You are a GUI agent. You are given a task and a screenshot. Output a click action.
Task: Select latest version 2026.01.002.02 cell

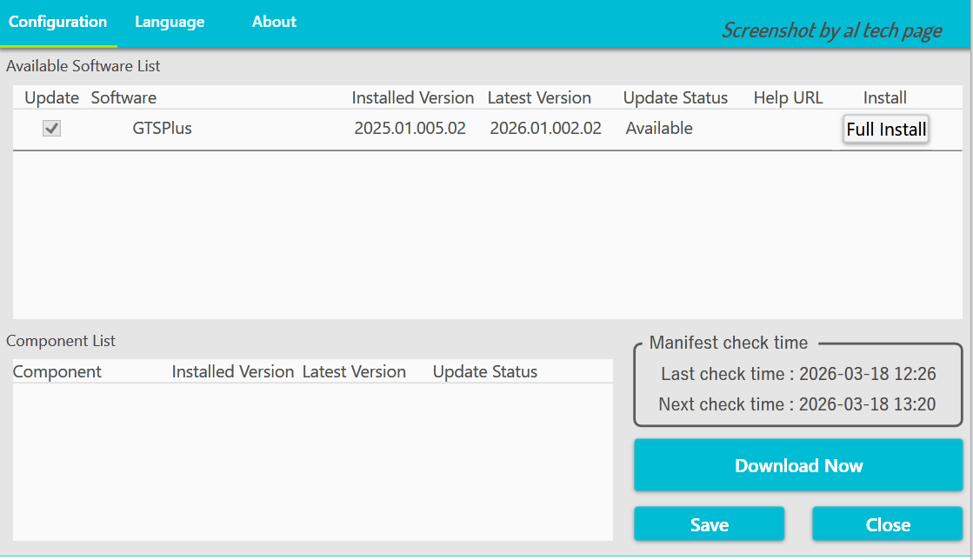pyautogui.click(x=545, y=129)
